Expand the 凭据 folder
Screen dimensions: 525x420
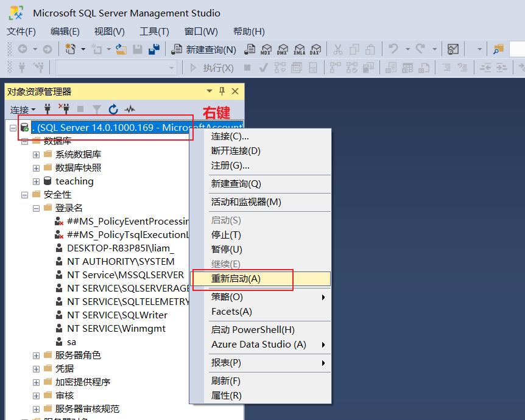36,369
